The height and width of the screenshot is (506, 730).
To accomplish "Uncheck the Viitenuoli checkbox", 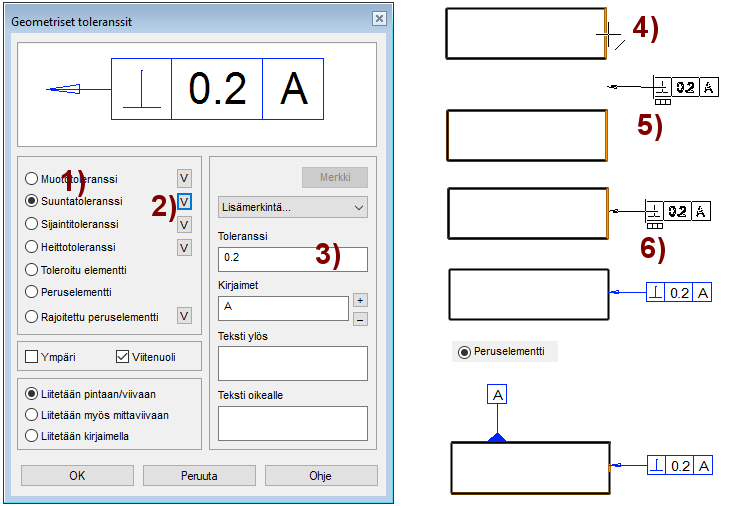I will [123, 357].
